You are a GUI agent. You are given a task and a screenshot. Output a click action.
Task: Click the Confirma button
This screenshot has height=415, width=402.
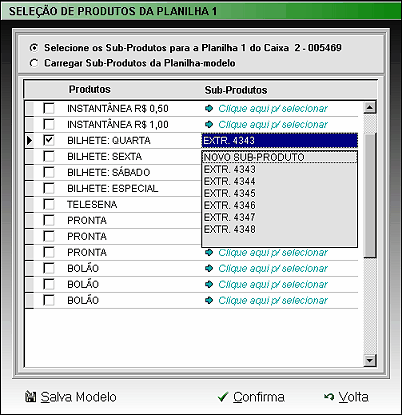[251, 397]
